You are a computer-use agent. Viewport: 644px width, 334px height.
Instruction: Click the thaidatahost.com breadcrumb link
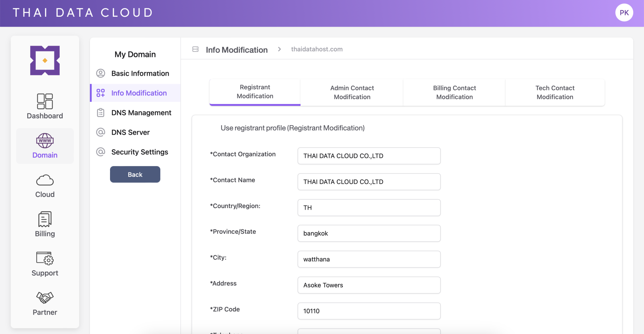(x=317, y=49)
